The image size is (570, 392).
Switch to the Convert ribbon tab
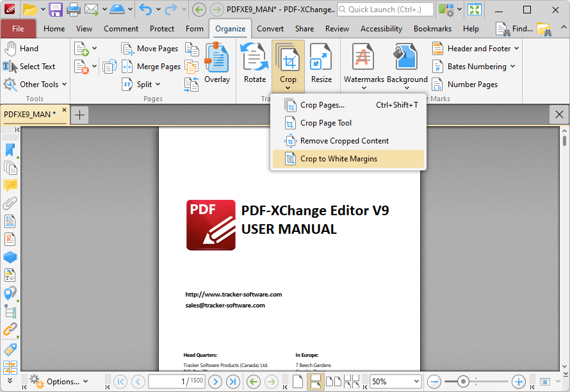click(x=270, y=29)
